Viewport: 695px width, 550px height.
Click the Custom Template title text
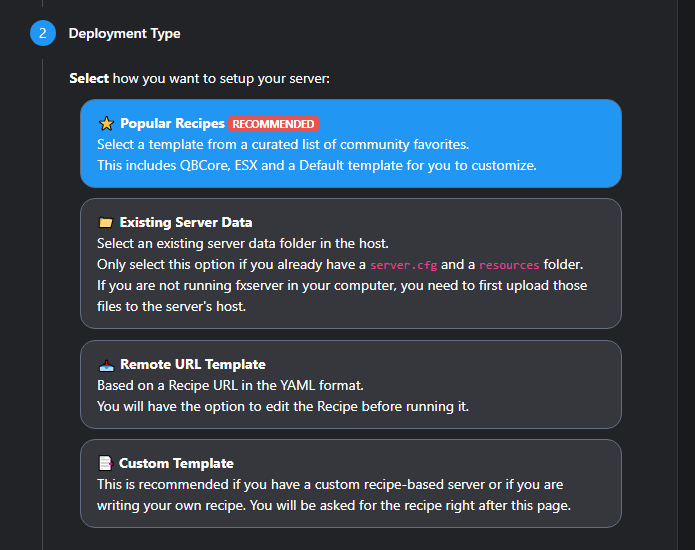176,463
